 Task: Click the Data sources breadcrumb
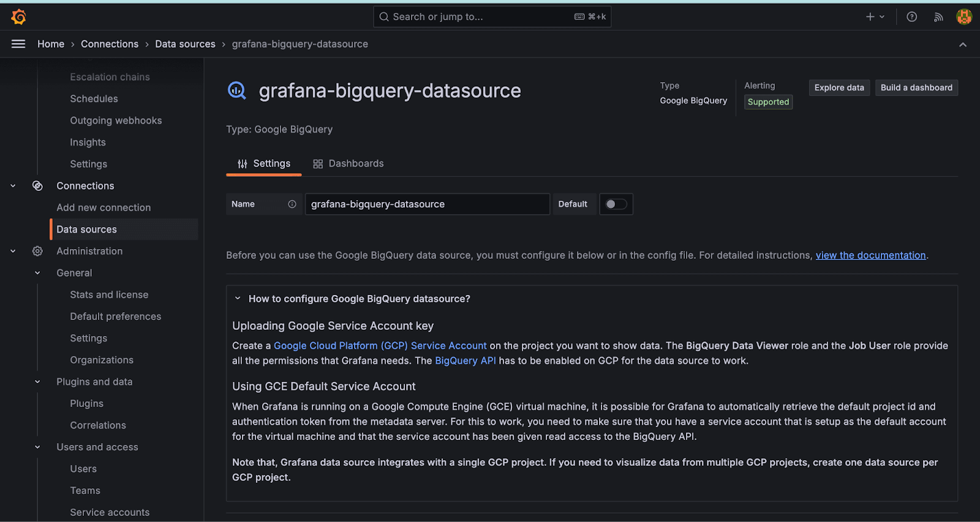(185, 44)
